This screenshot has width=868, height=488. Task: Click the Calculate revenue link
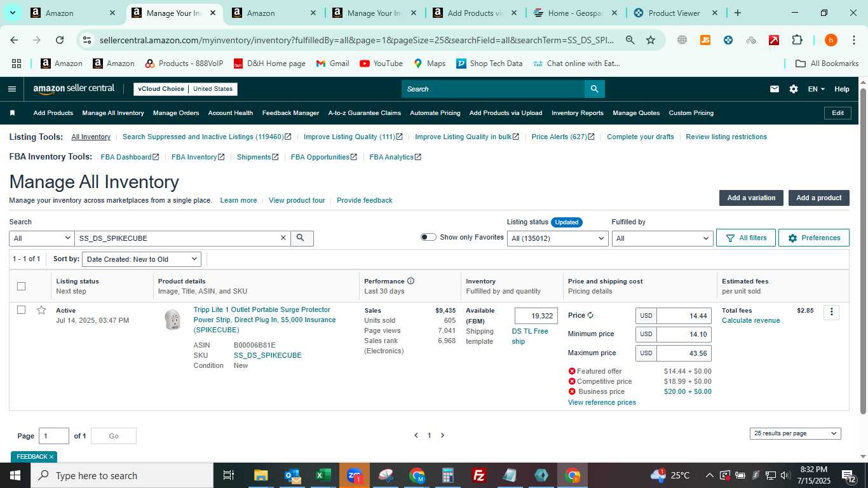750,320
